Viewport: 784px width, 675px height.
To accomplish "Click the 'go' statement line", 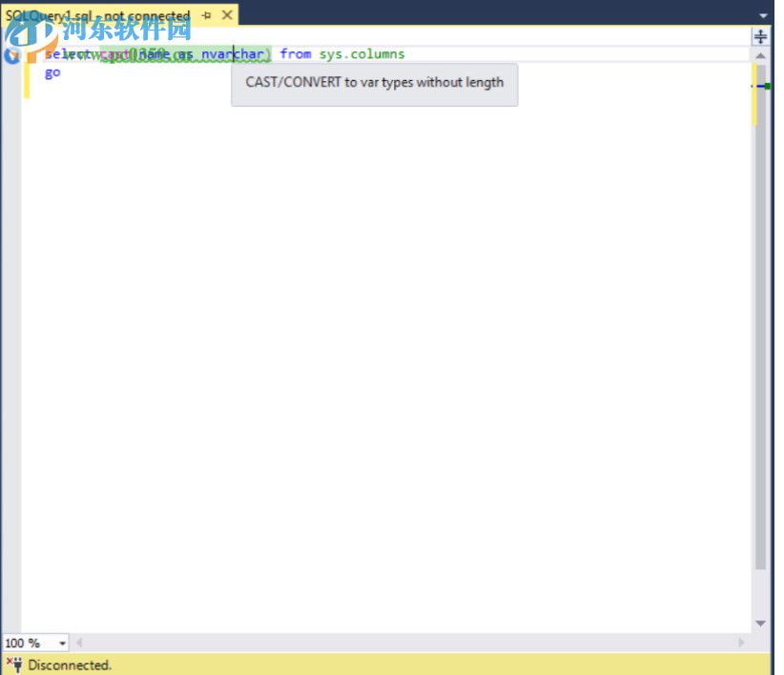I will (52, 73).
